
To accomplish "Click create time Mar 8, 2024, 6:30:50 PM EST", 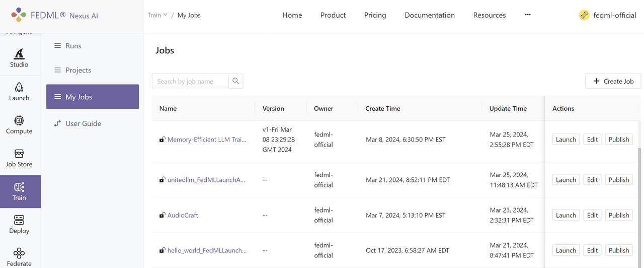I will [x=406, y=140].
